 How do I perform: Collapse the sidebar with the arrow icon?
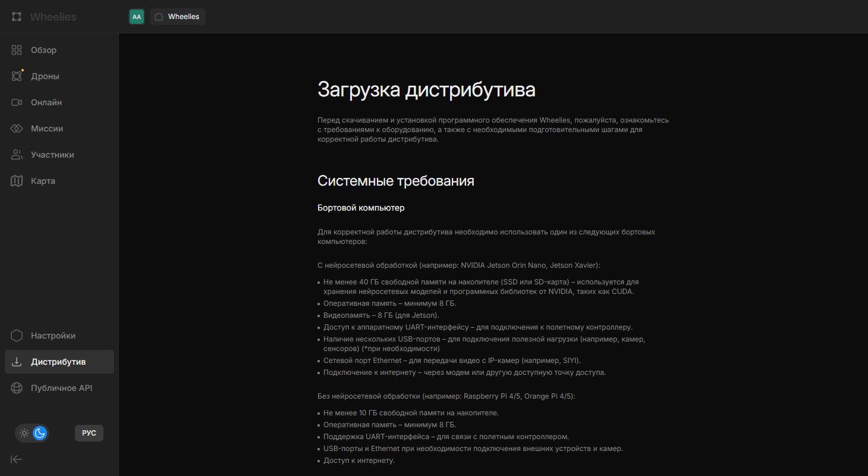click(x=17, y=459)
